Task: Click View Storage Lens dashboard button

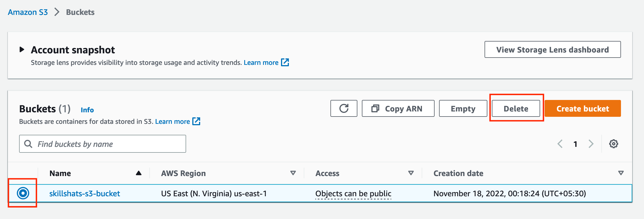Action: [x=552, y=49]
